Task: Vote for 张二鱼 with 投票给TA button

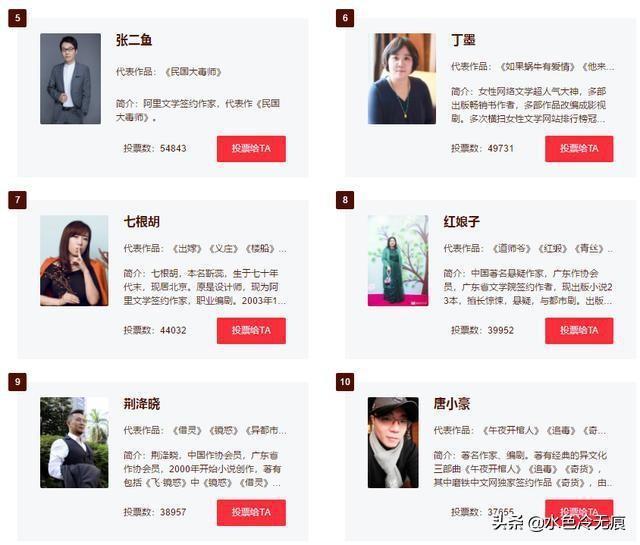Action: 251,149
